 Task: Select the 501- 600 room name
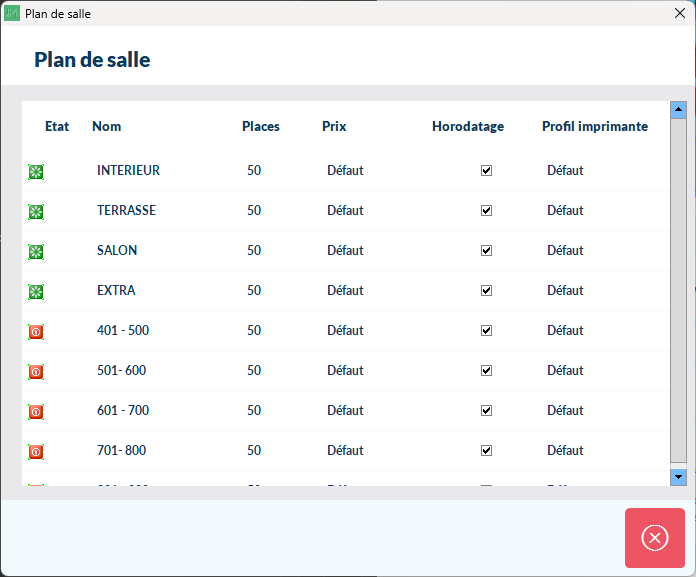(122, 370)
